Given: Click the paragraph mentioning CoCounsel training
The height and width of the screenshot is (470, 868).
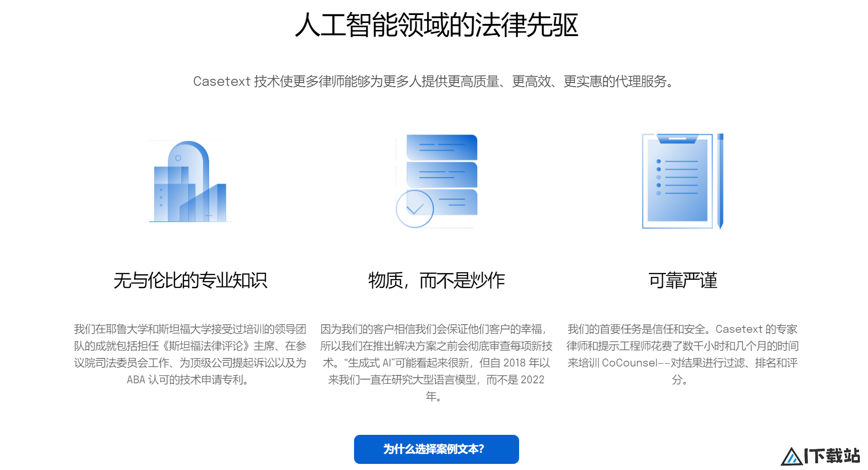Looking at the screenshot, I should point(683,354).
